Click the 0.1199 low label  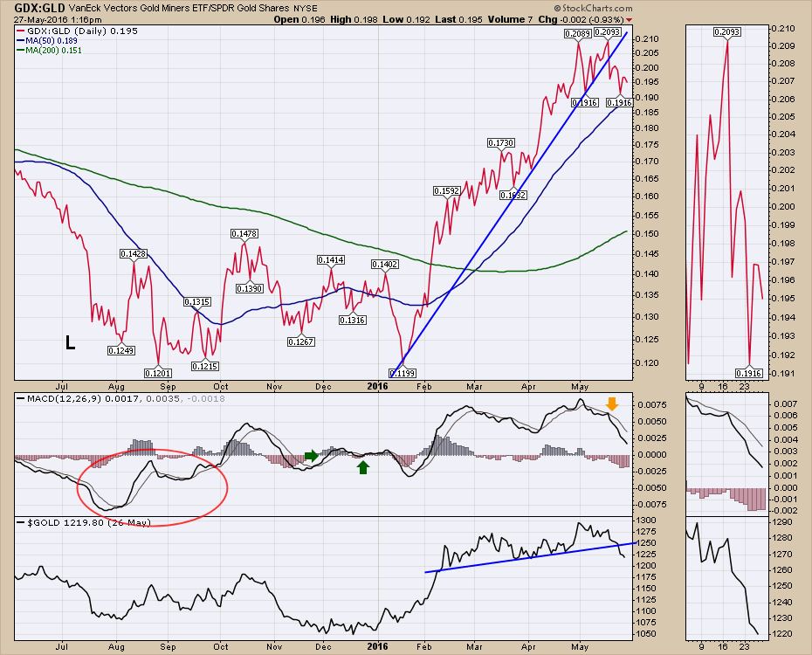click(403, 373)
